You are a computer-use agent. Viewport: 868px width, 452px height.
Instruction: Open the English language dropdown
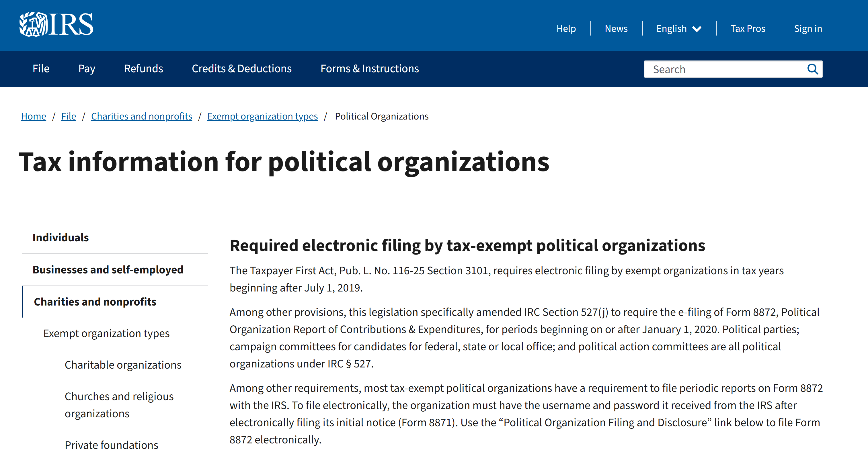click(x=679, y=29)
